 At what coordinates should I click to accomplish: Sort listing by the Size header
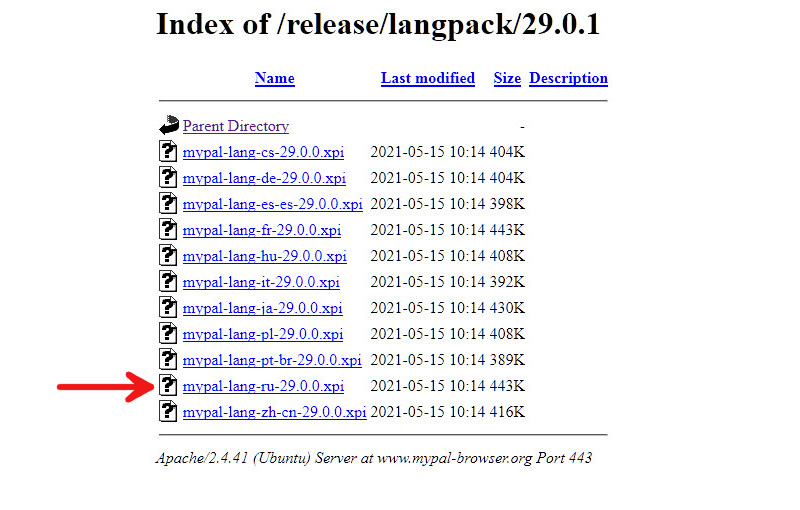click(x=507, y=78)
